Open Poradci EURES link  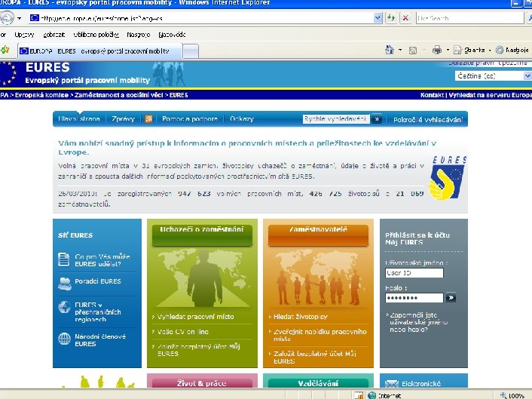[98, 281]
